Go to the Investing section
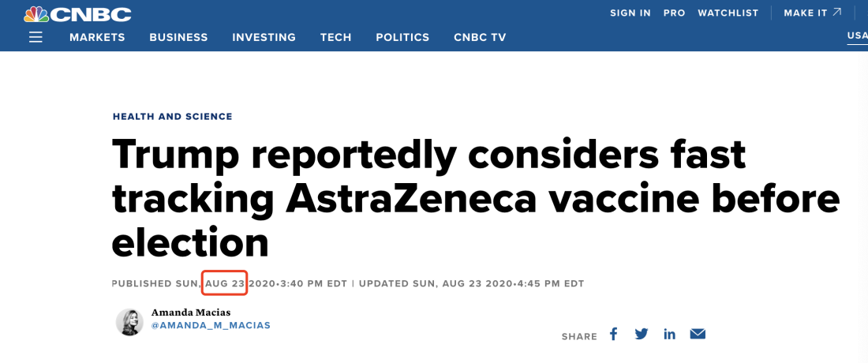Viewport: 868px width, 363px height. coord(264,37)
